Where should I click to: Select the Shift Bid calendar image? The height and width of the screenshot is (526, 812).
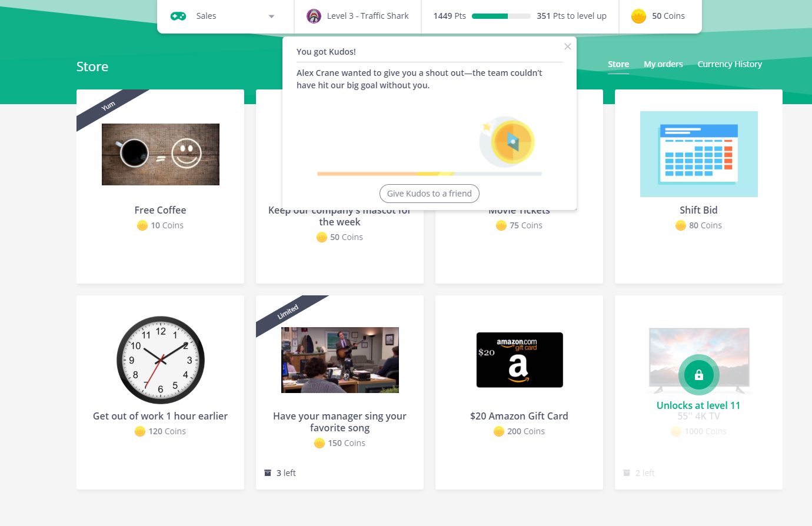(x=699, y=154)
